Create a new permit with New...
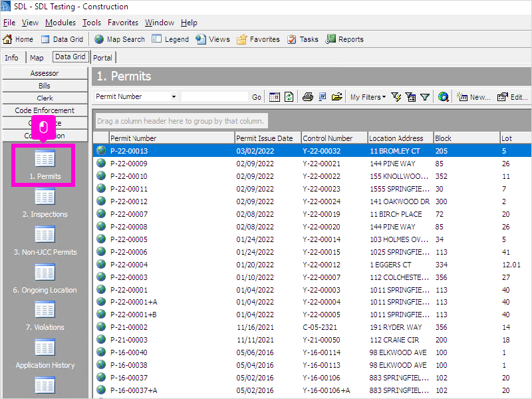532x399 pixels. 473,97
